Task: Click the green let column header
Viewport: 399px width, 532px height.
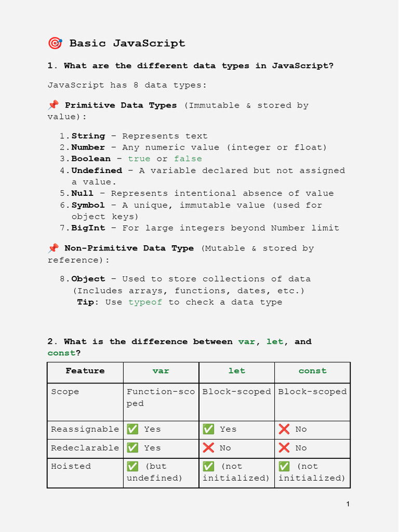Action: point(237,371)
